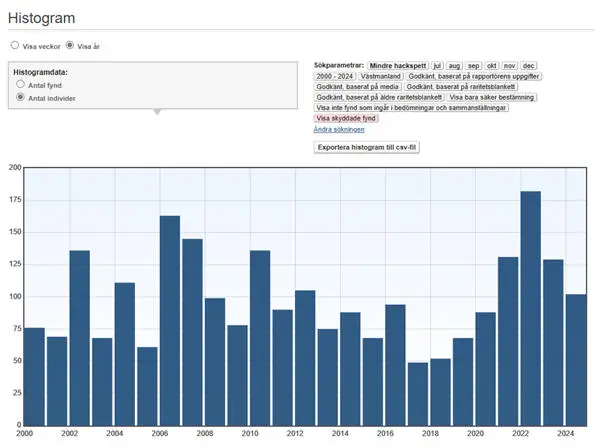The height and width of the screenshot is (448, 602).
Task: Click the Mindre hackspett search parameter tag
Action: (397, 64)
